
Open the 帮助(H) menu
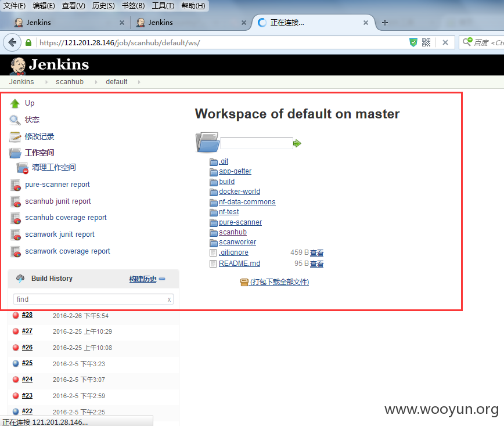tap(193, 6)
